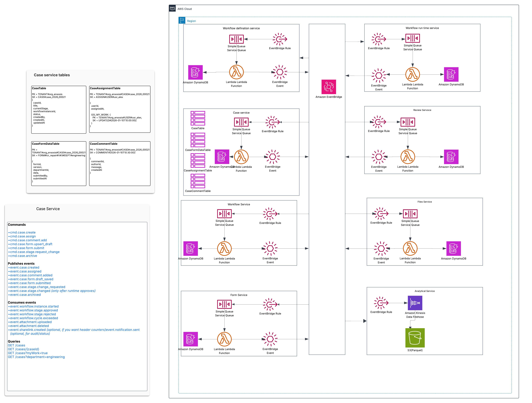Click GET /cases?department=engineering query
This screenshot has width=532, height=403.
pyautogui.click(x=36, y=357)
